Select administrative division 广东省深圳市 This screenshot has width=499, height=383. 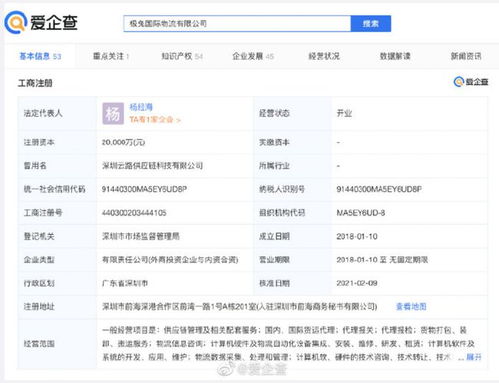click(125, 283)
